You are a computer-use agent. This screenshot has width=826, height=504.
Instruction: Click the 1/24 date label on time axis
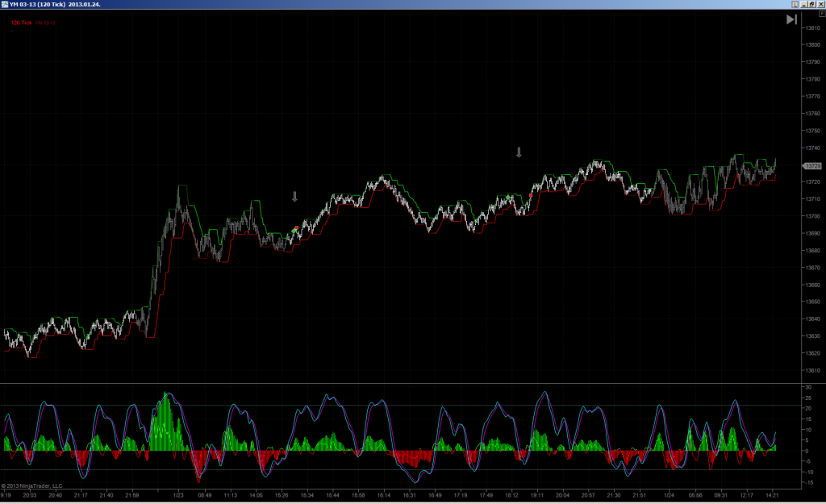click(669, 495)
